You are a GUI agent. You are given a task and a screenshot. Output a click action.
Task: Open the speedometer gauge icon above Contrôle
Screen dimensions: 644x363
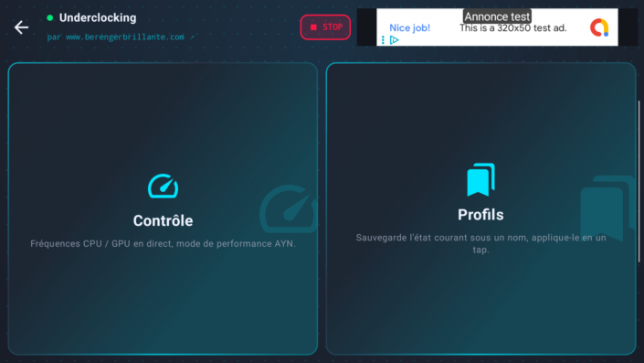pyautogui.click(x=163, y=186)
